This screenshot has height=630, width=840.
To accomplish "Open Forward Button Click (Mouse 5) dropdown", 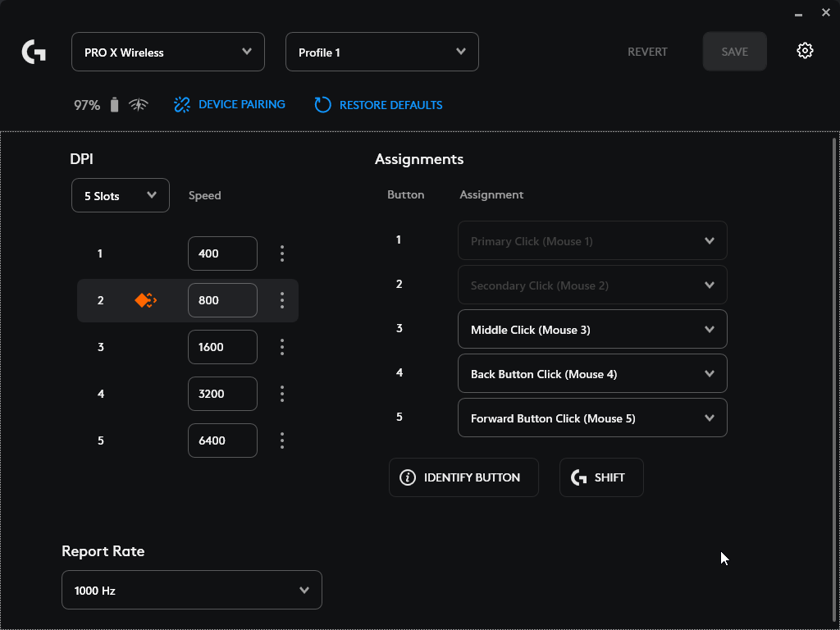I will [x=591, y=418].
